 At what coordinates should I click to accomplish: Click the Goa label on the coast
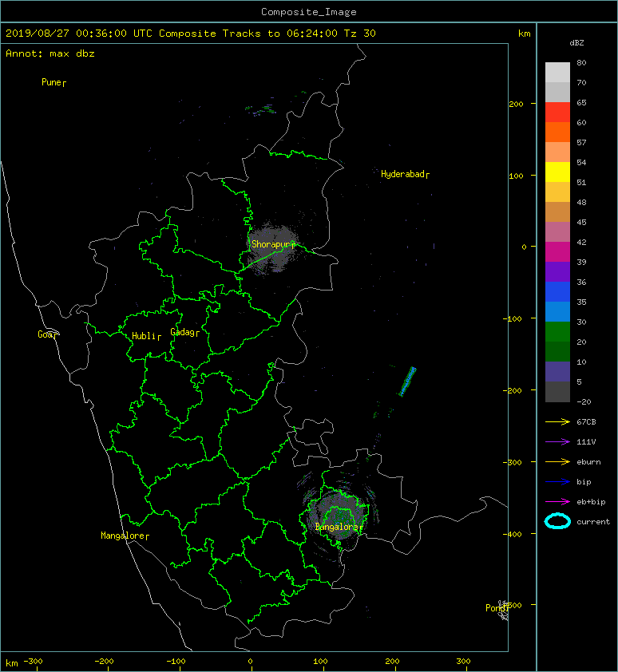click(48, 334)
